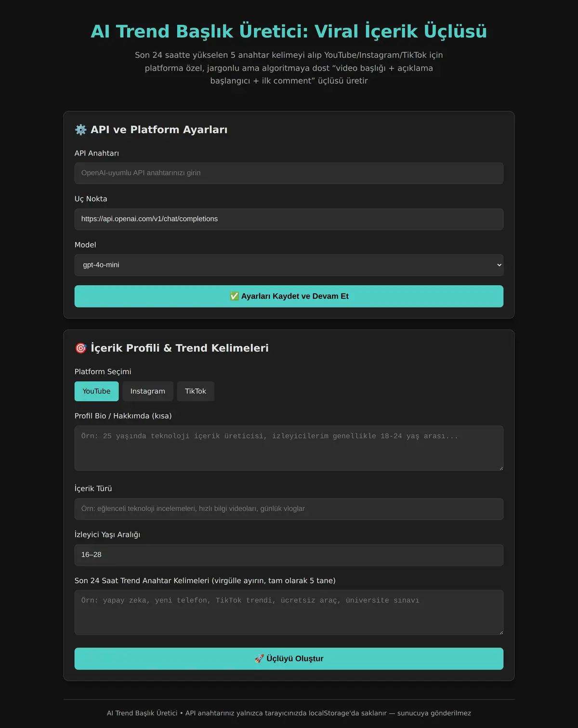Click the İzleyici Yaşı Aralığı label
The image size is (578, 728).
click(x=107, y=535)
